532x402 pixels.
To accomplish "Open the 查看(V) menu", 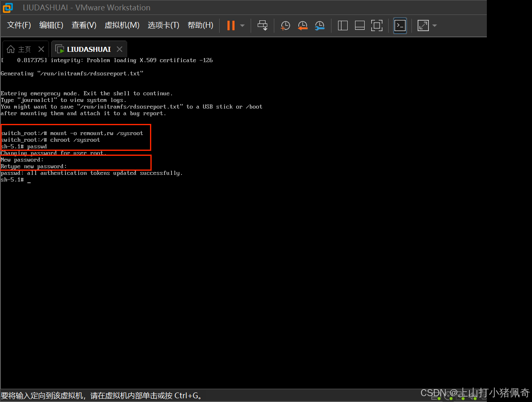I will click(84, 25).
